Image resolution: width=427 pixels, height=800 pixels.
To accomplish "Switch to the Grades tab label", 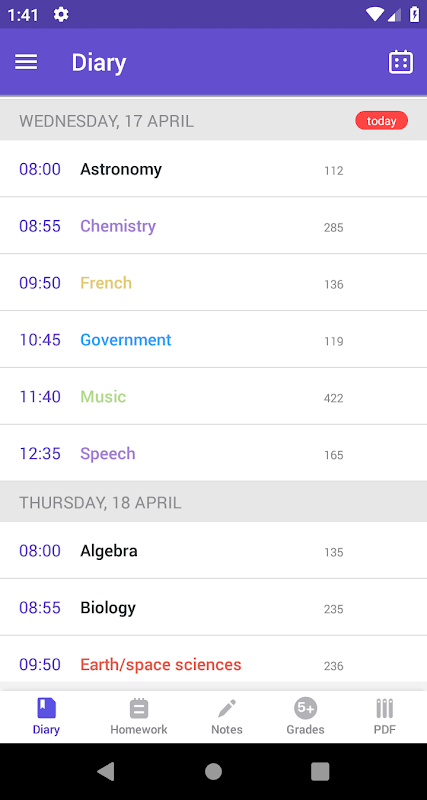I will (306, 730).
